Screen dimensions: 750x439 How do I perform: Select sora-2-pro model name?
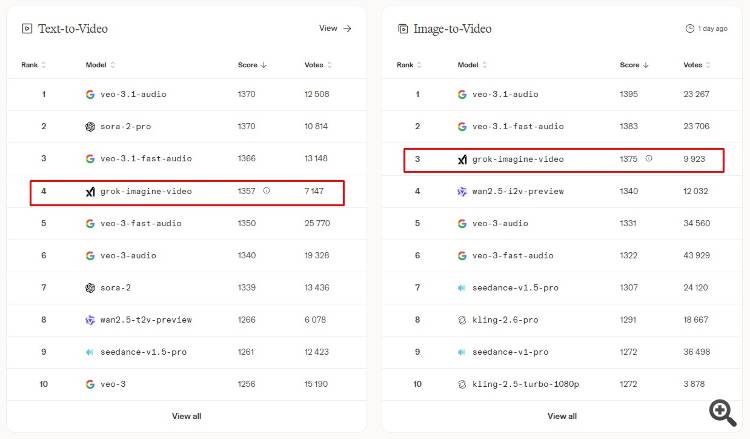[126, 126]
